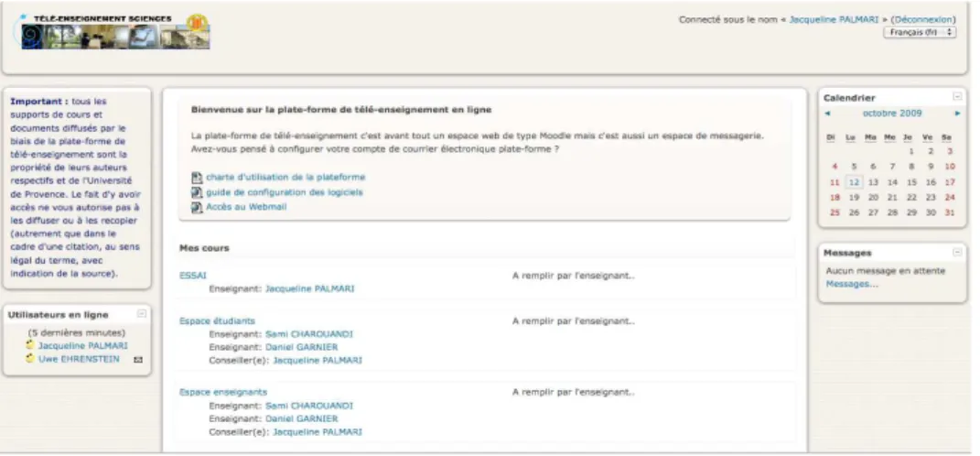Click the envelope message icon beside Uwe EHRENSTEIN
This screenshot has width=980, height=456.
click(138, 360)
